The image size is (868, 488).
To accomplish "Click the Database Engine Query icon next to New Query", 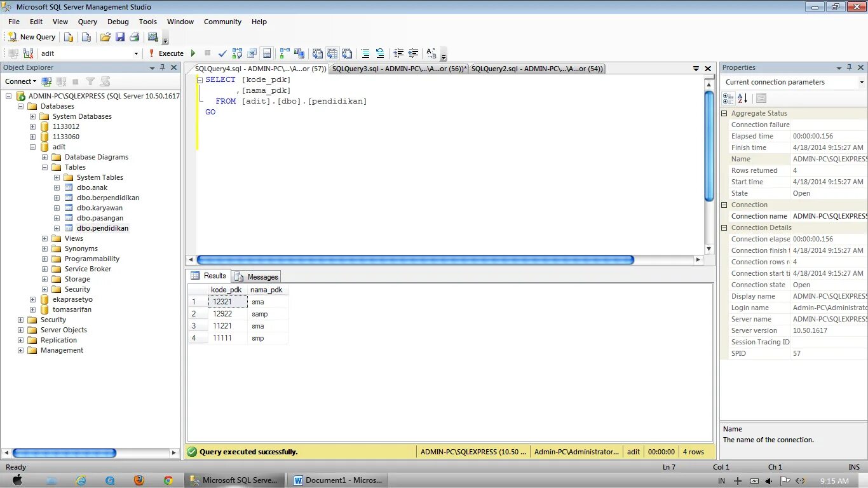I will click(69, 37).
